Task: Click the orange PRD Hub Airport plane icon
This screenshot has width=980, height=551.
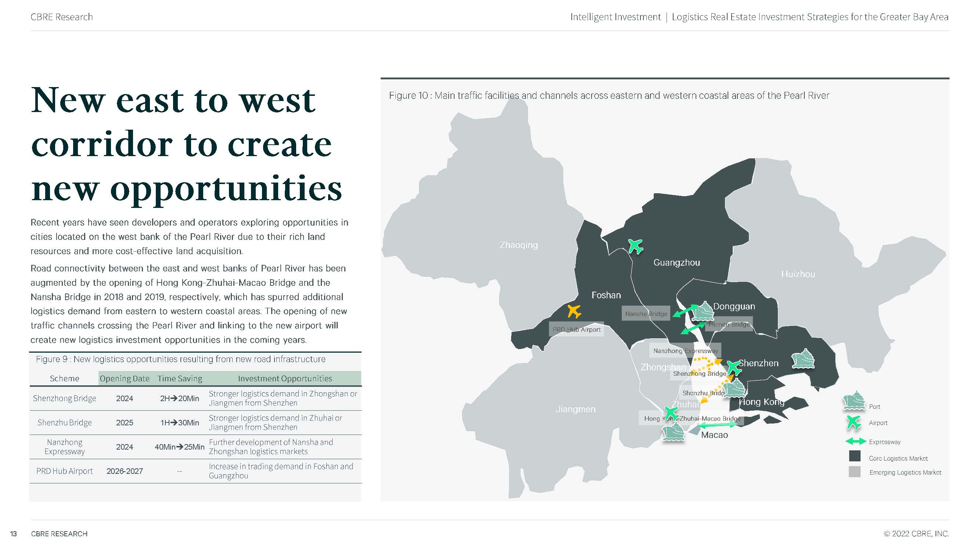Action: pyautogui.click(x=574, y=311)
